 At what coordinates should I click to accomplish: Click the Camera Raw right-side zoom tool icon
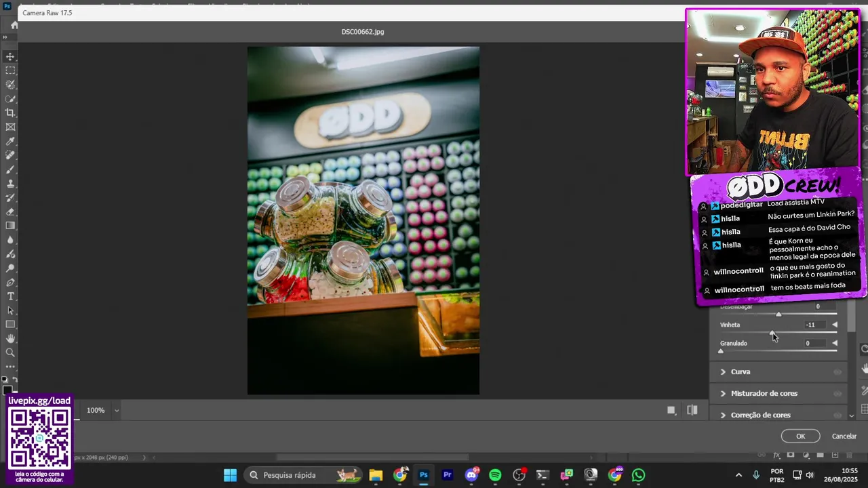pos(865,349)
